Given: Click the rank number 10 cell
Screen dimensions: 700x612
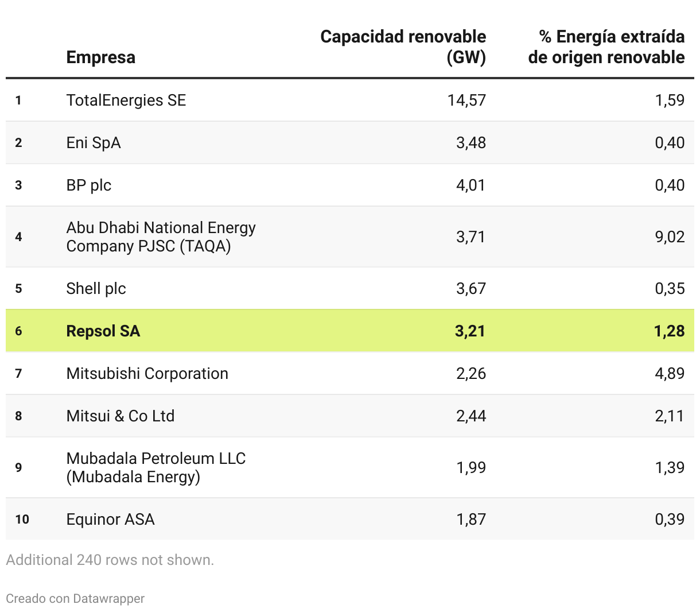Looking at the screenshot, I should pos(22,520).
